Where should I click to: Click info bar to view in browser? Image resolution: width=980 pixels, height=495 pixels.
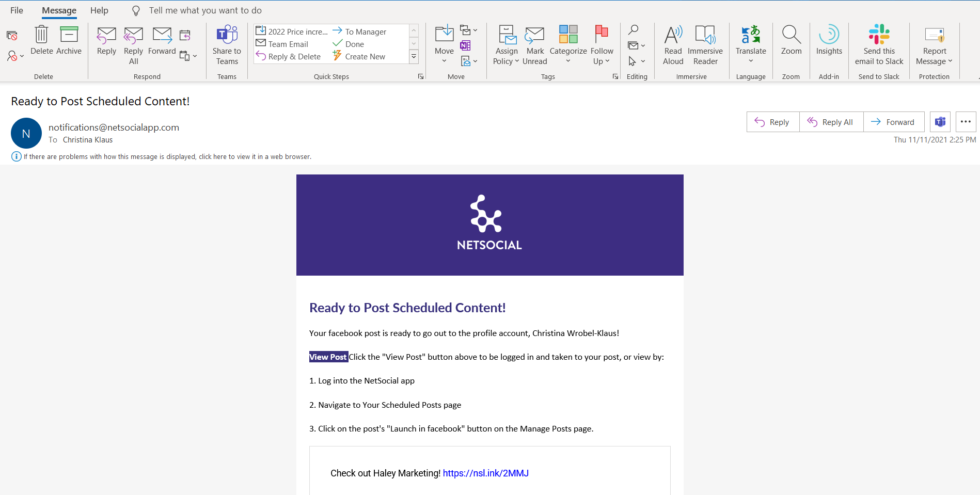[162, 156]
